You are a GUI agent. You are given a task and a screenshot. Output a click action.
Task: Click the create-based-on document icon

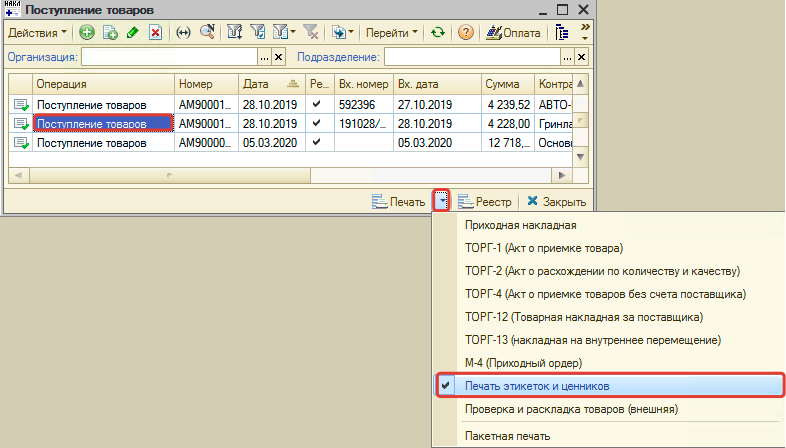(x=339, y=33)
